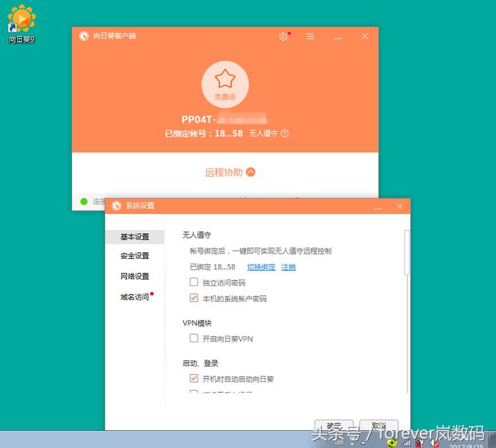Click the muted volume tray icon
Screen dimensions: 496x448
tap(435, 443)
